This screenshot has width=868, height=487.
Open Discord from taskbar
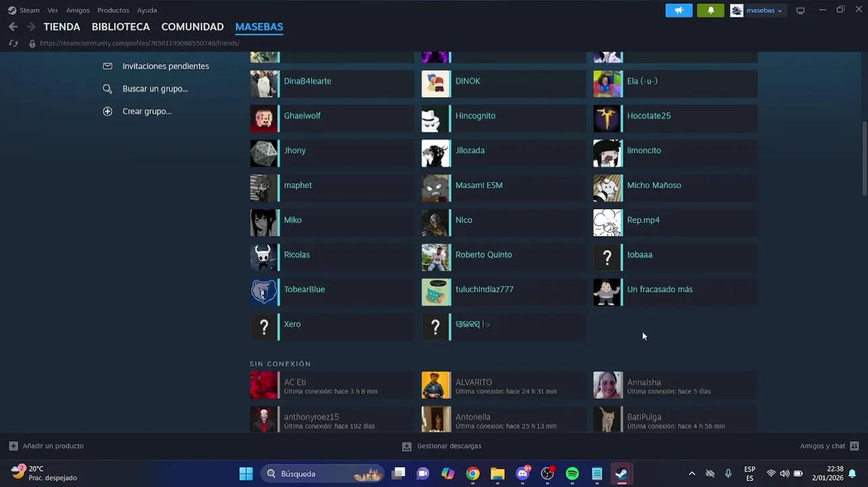point(523,473)
